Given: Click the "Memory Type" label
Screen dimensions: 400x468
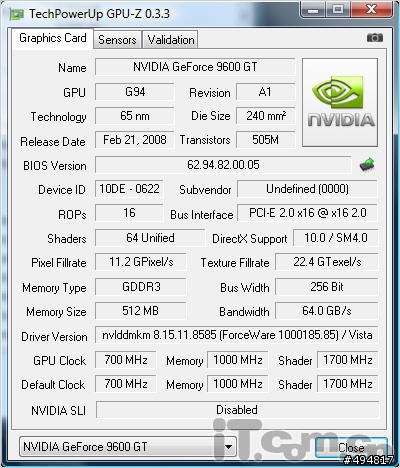Looking at the screenshot, I should coord(54,288).
